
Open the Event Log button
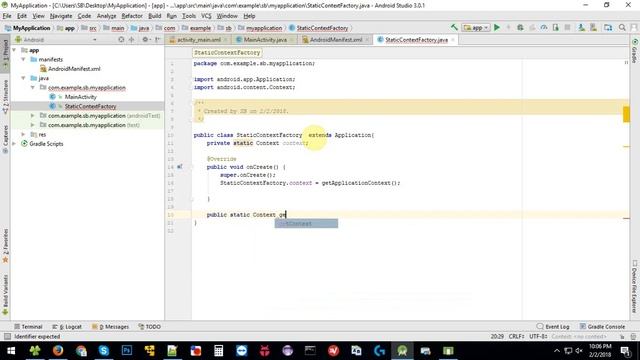click(x=553, y=327)
